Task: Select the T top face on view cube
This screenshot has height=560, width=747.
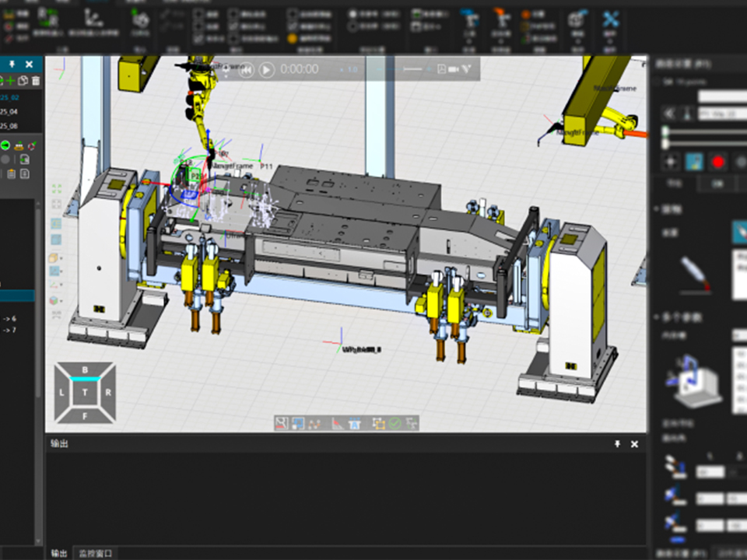Action: pyautogui.click(x=85, y=393)
